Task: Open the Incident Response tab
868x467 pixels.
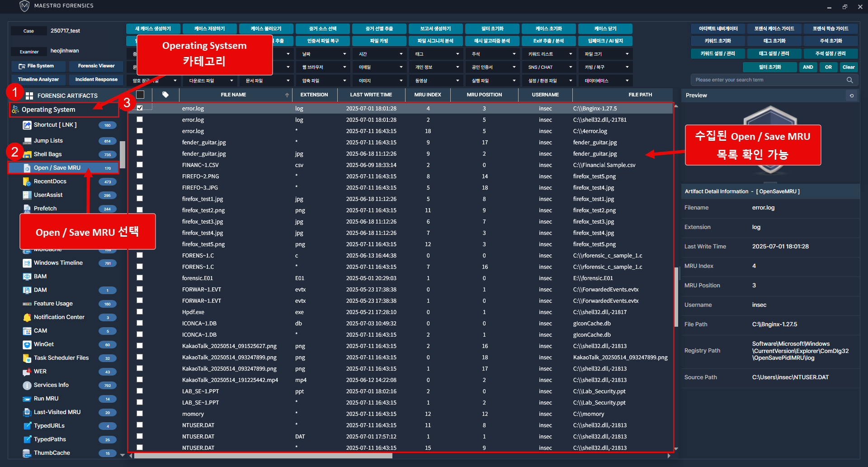Action: 96,79
